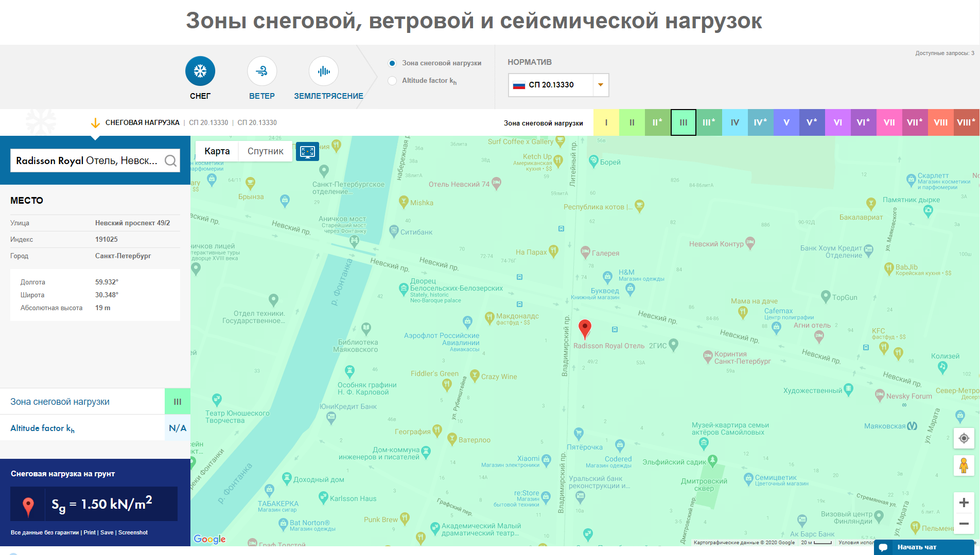This screenshot has width=980, height=555.
Task: Select the Зона снеговой нагрузки radio button
Action: [x=392, y=63]
